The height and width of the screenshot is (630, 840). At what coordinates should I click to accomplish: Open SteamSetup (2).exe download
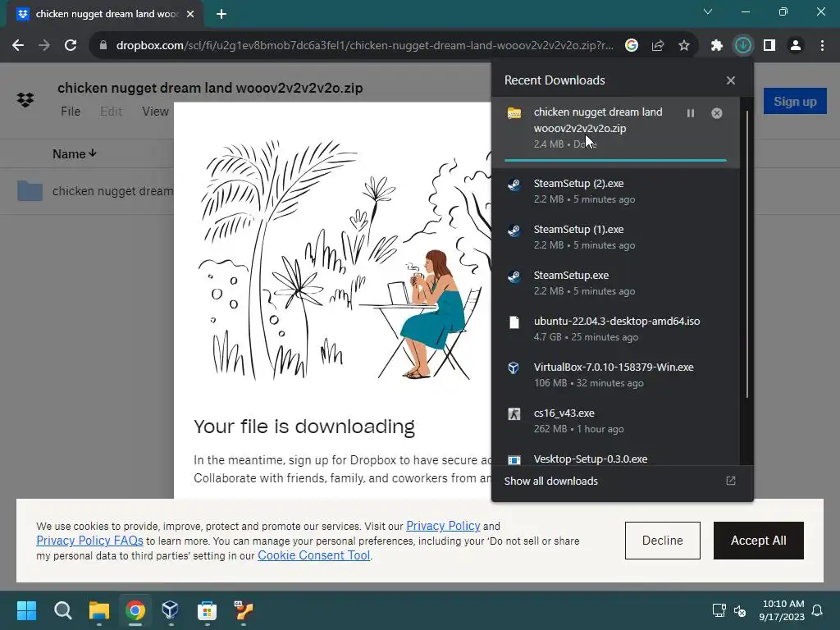[x=615, y=190]
